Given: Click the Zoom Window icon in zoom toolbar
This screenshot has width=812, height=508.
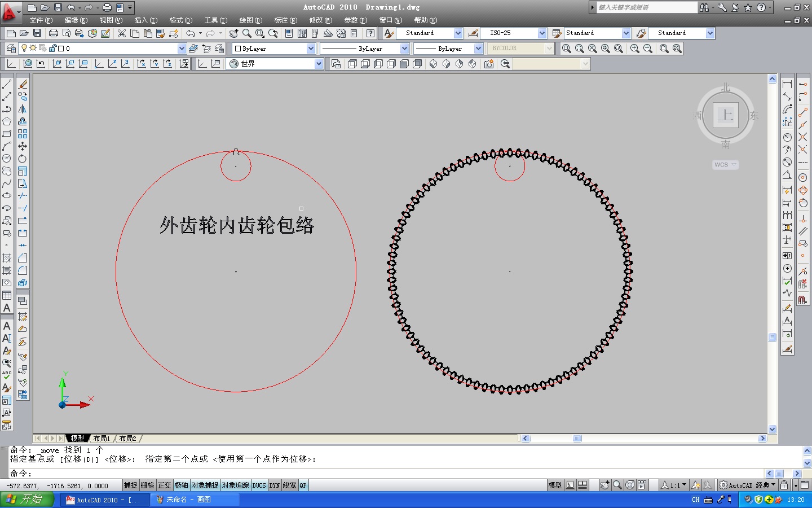Looking at the screenshot, I should coord(567,49).
